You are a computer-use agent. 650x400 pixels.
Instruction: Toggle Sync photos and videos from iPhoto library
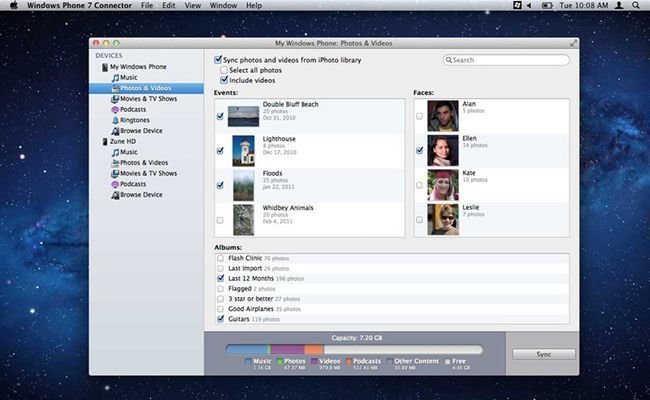(218, 60)
